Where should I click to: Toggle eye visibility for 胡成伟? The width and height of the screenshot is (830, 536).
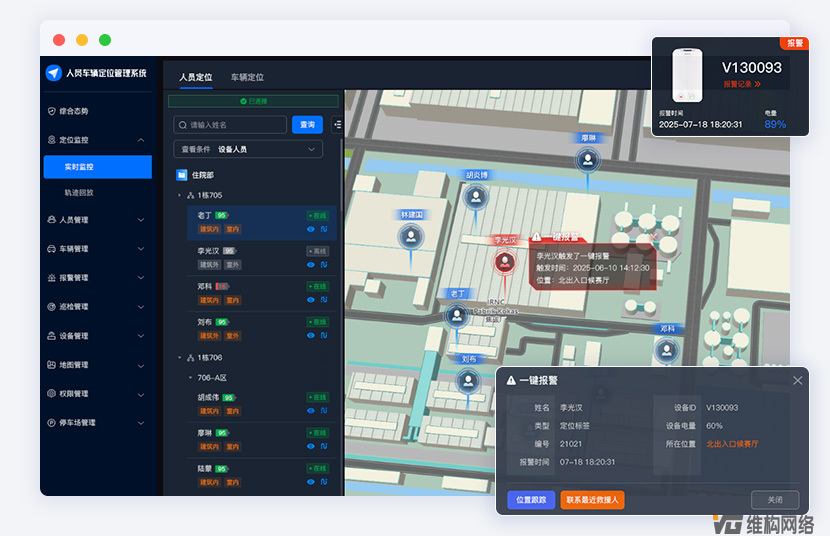click(x=310, y=411)
